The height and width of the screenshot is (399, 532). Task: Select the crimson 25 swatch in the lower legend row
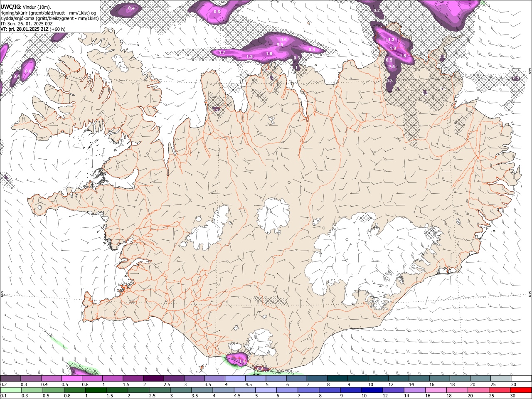coord(499,390)
